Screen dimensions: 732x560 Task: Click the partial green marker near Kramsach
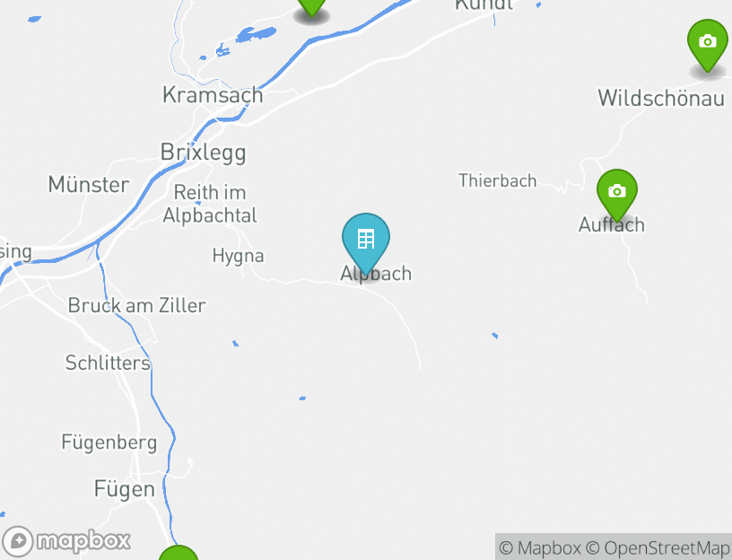pos(311,7)
